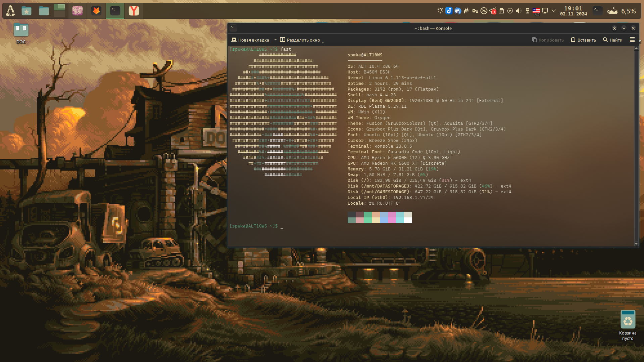Viewport: 644px width, 362px height.
Task: Launch Yandex Browser from the panel
Action: point(134,11)
